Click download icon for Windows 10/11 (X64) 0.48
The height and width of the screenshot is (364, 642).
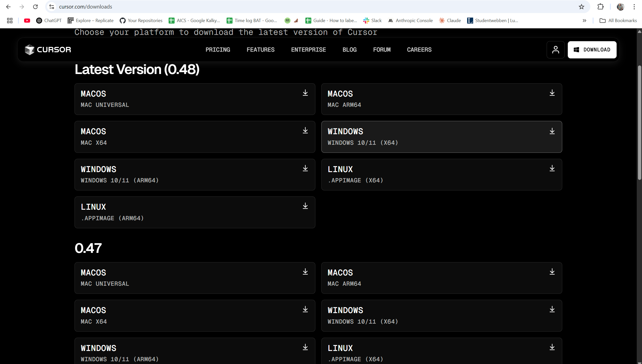point(552,131)
